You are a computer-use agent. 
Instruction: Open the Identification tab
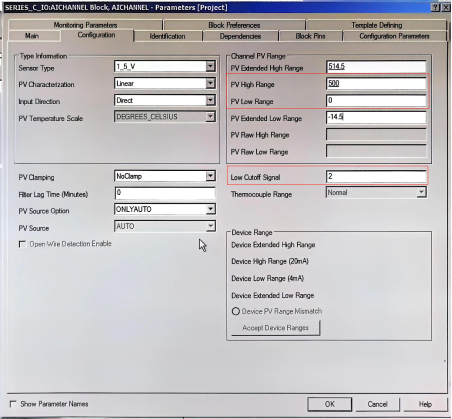pyautogui.click(x=167, y=36)
